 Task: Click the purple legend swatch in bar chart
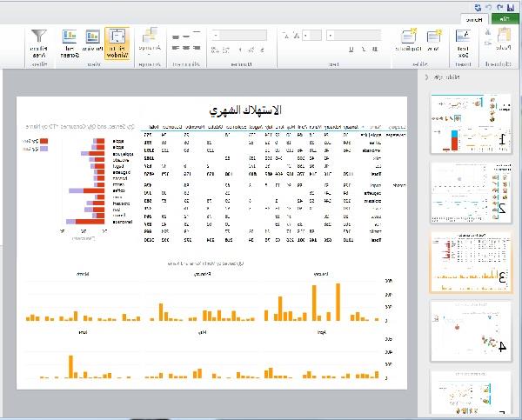[x=44, y=149]
